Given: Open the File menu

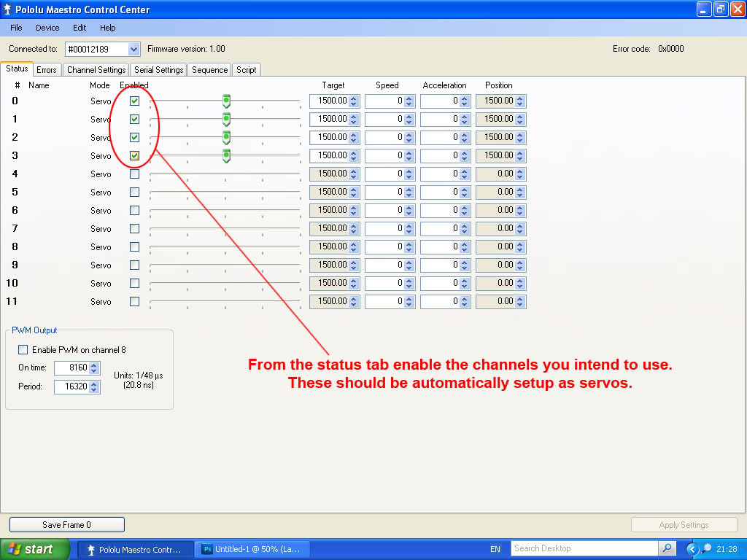Looking at the screenshot, I should pos(16,28).
